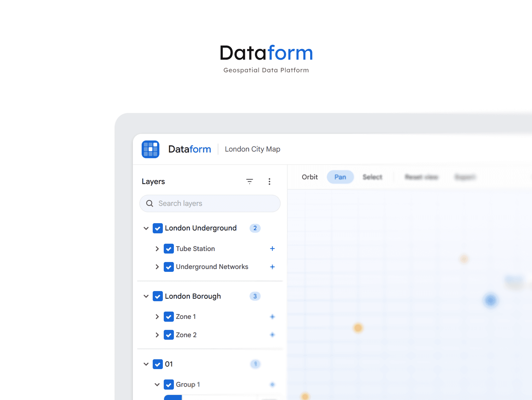This screenshot has height=400, width=532.
Task: Click the London Borough count badge
Action: pyautogui.click(x=255, y=296)
